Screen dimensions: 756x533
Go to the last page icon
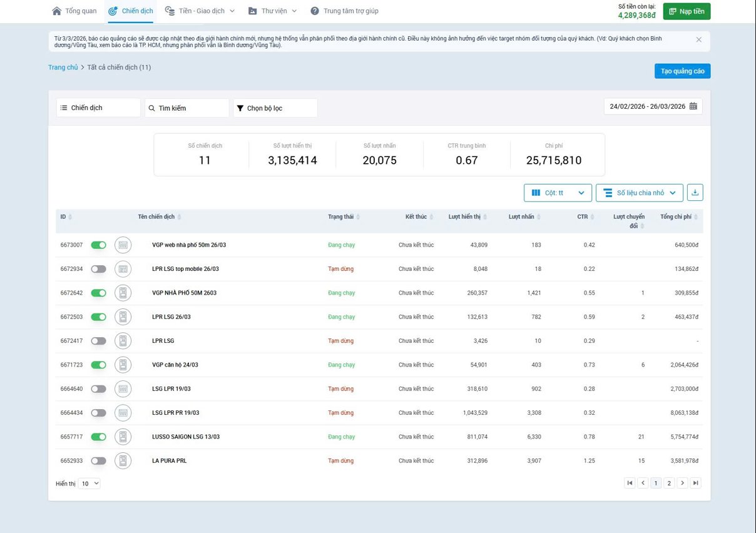(695, 483)
